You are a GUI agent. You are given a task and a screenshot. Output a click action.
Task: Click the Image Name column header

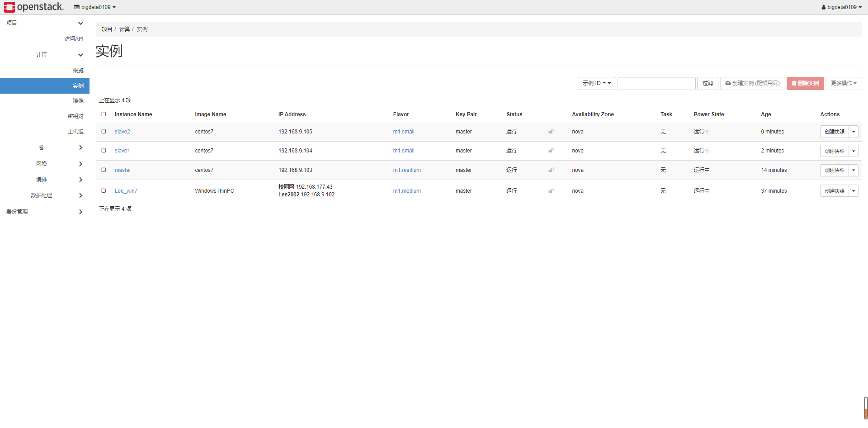click(211, 114)
